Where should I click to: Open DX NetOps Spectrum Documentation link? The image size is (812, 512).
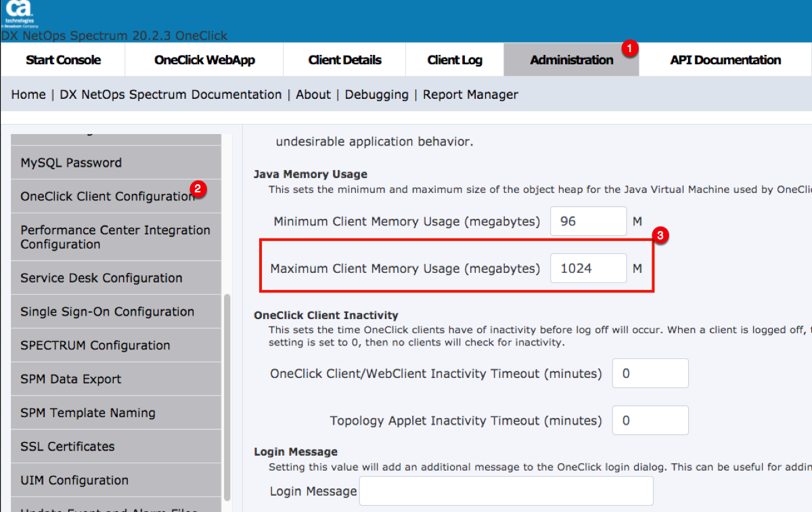point(171,95)
